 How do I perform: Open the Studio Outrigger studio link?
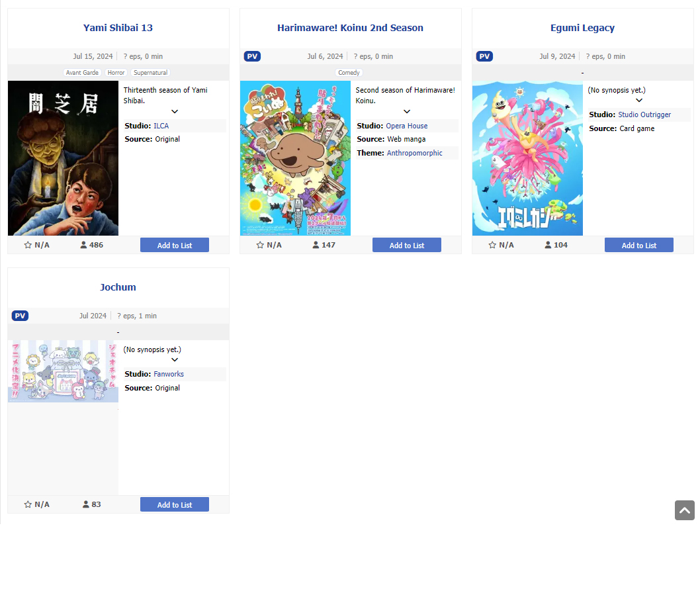click(x=644, y=114)
